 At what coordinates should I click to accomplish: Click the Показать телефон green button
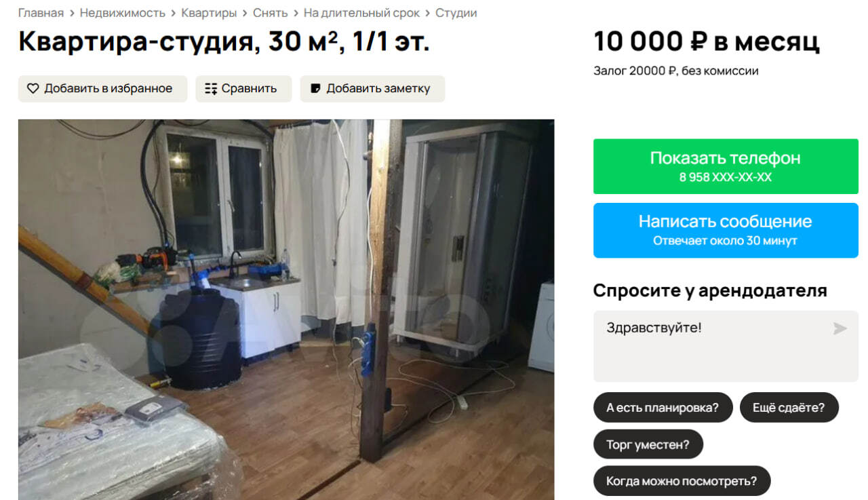[x=725, y=166]
